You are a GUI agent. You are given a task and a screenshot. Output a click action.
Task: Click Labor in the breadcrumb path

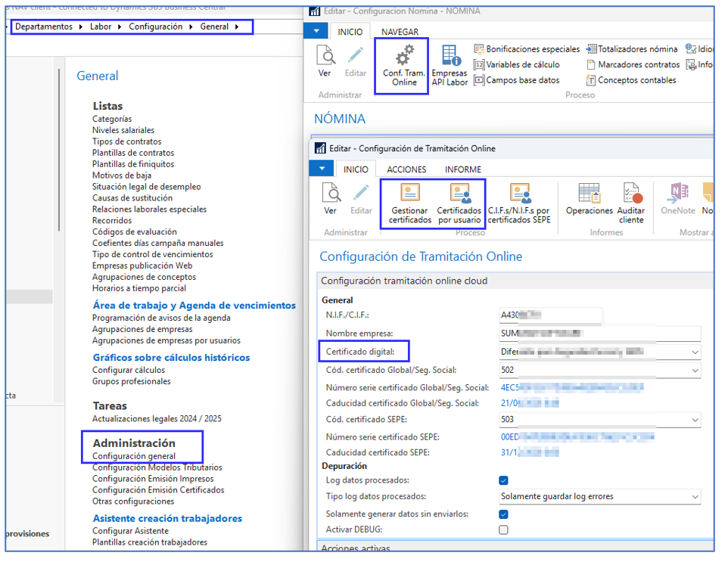(x=101, y=26)
